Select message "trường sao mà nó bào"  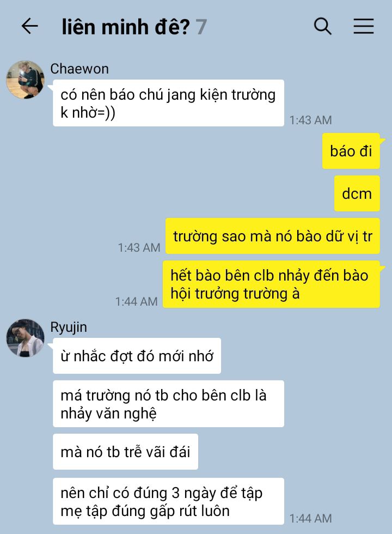point(273,236)
